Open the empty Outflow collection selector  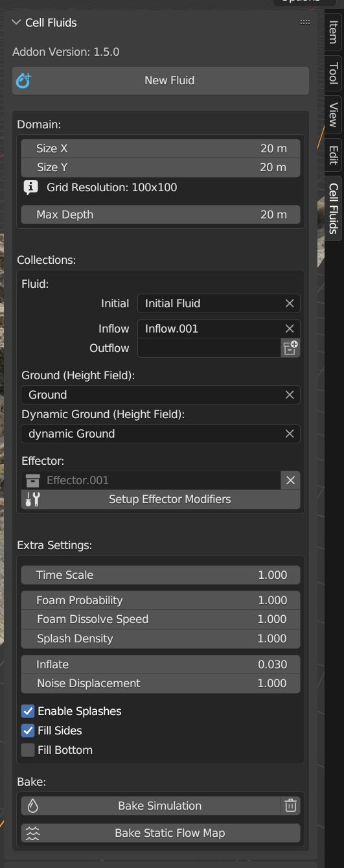pos(209,348)
